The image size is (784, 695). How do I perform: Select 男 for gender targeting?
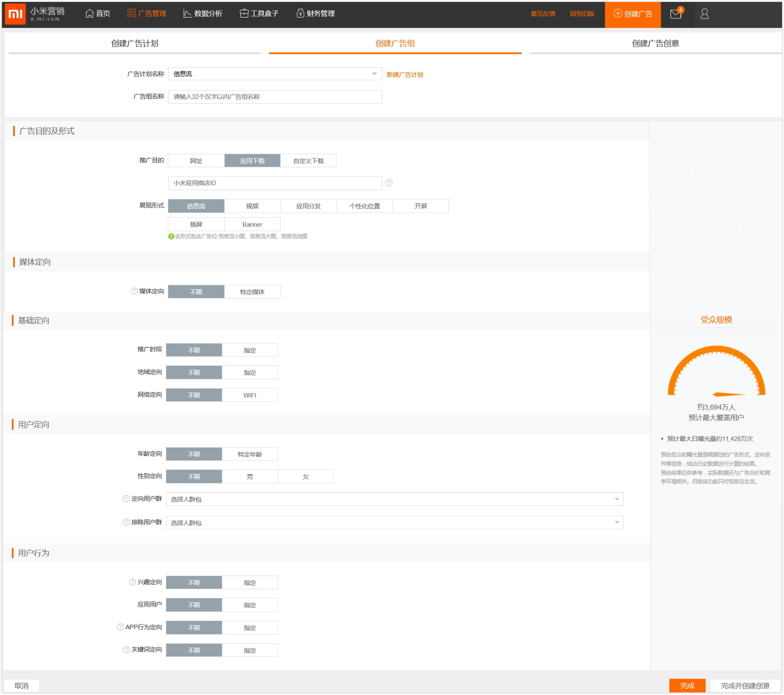[x=250, y=477]
